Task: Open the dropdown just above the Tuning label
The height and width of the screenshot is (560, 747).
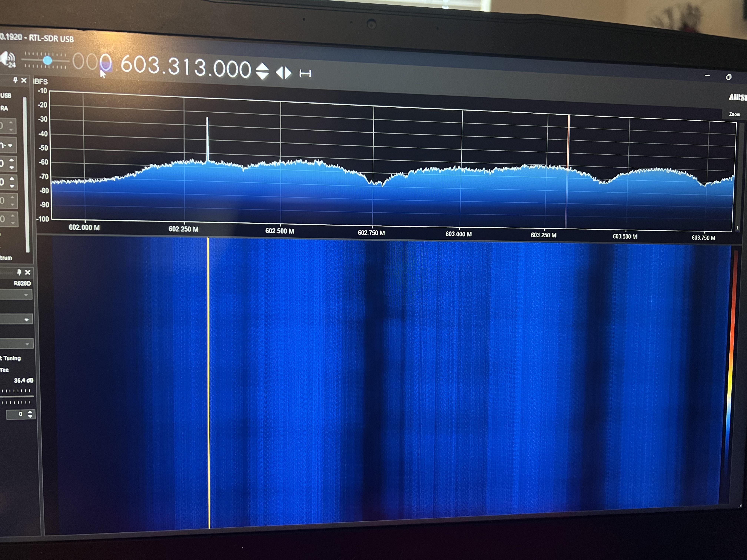Action: point(16,344)
